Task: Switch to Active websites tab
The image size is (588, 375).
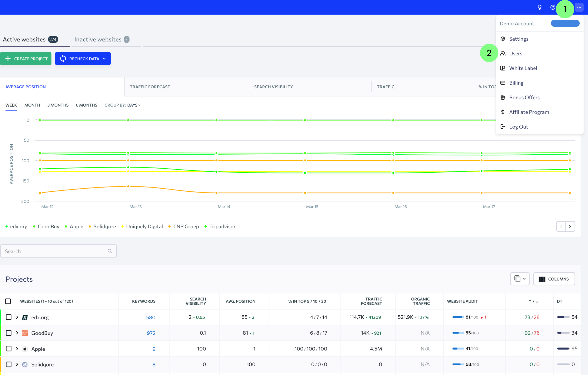Action: [30, 39]
